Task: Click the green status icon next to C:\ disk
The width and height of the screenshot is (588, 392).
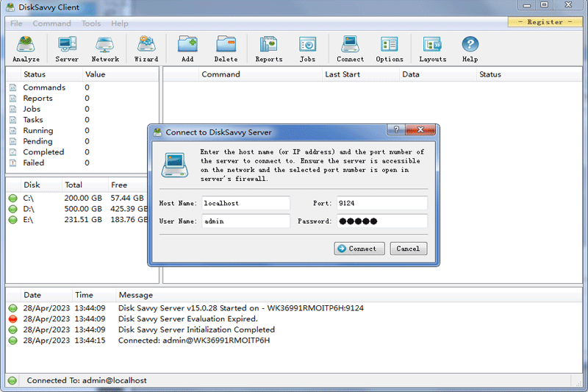Action: [12, 198]
